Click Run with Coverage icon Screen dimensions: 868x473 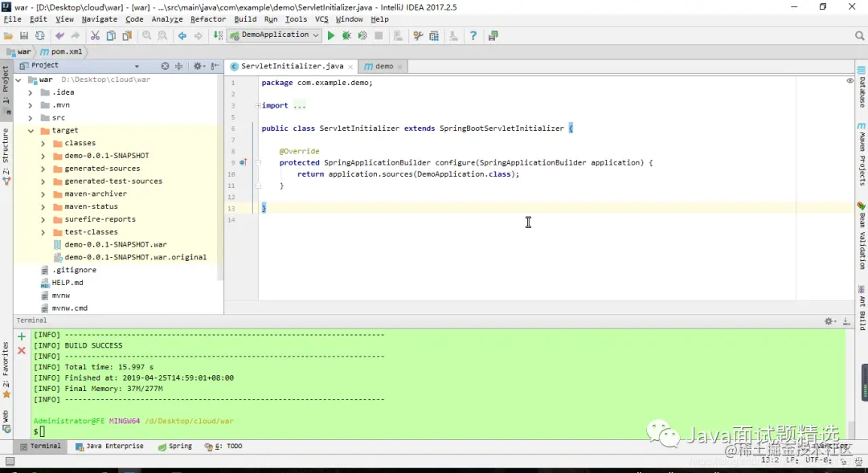[362, 36]
